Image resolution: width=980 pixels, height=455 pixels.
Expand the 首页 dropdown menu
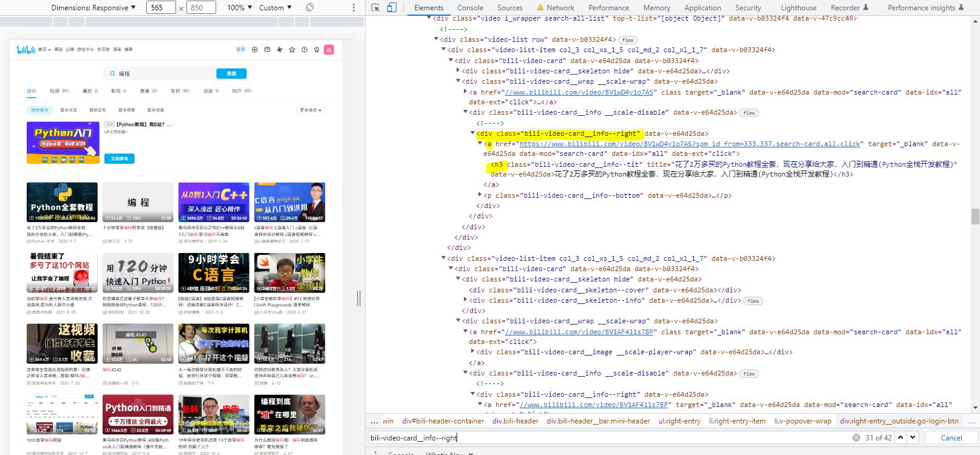click(44, 50)
